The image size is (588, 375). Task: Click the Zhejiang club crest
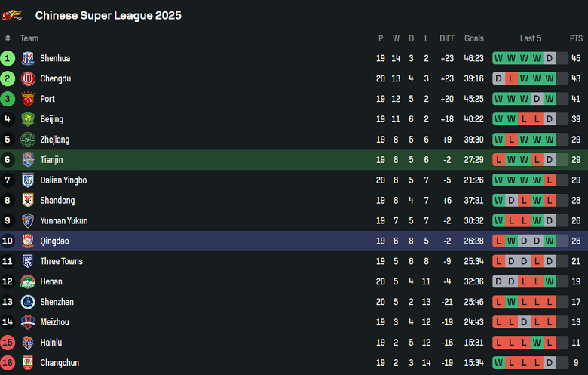click(28, 140)
